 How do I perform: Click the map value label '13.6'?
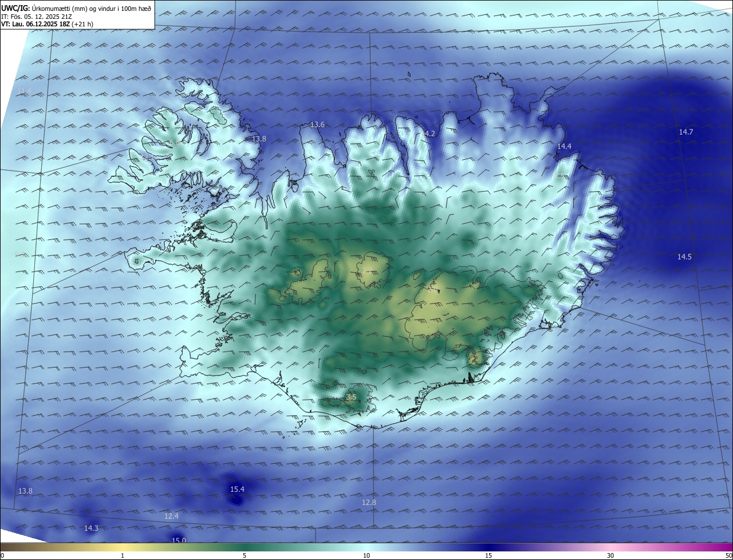(317, 125)
